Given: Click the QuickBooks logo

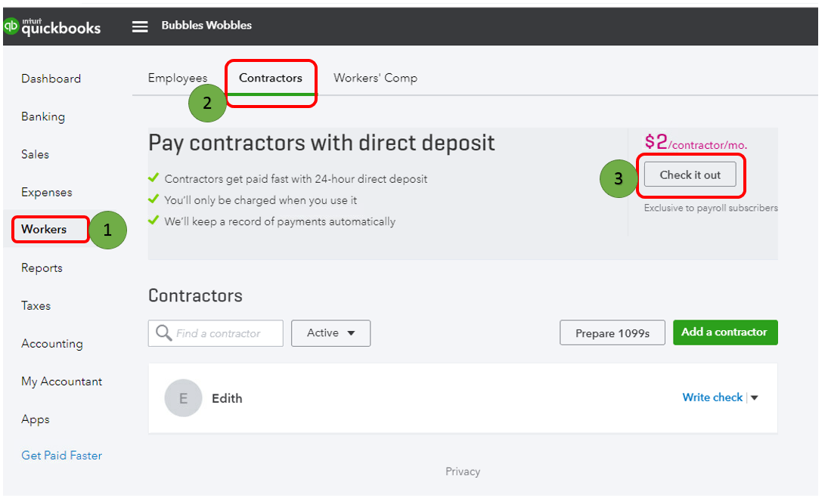Looking at the screenshot, I should coord(51,25).
